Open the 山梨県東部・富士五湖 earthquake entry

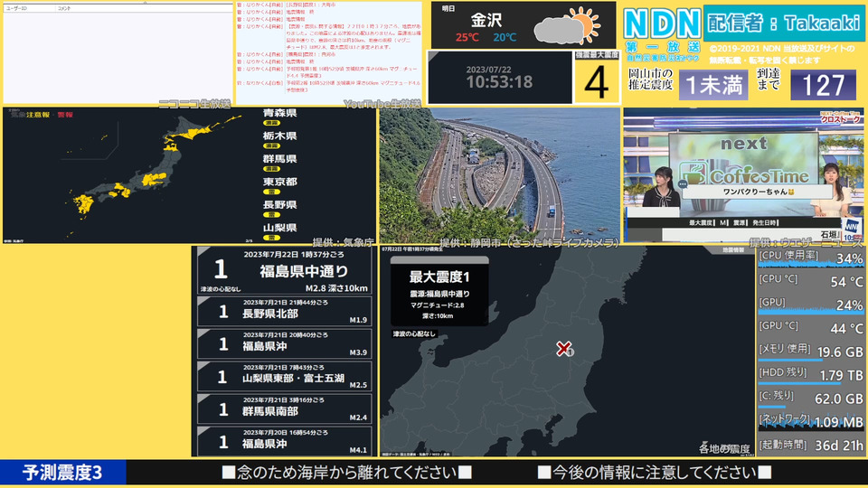point(284,377)
